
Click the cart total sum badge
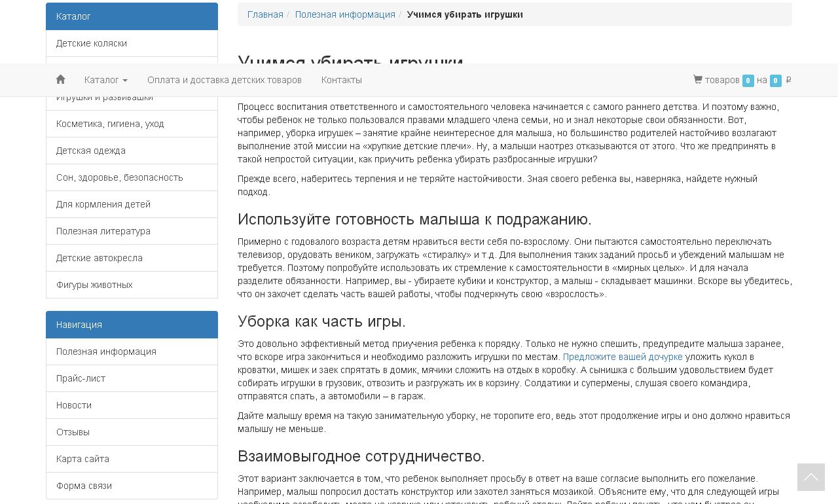point(776,81)
